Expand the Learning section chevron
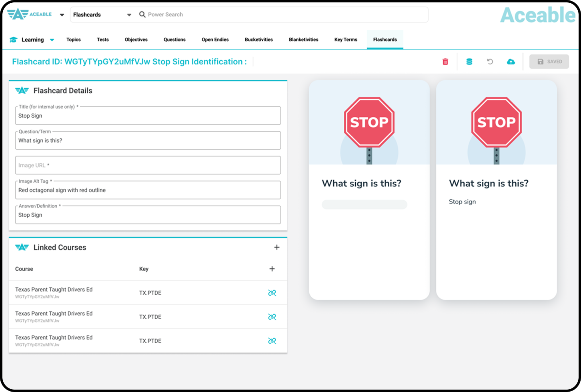This screenshot has height=392, width=581. point(52,40)
